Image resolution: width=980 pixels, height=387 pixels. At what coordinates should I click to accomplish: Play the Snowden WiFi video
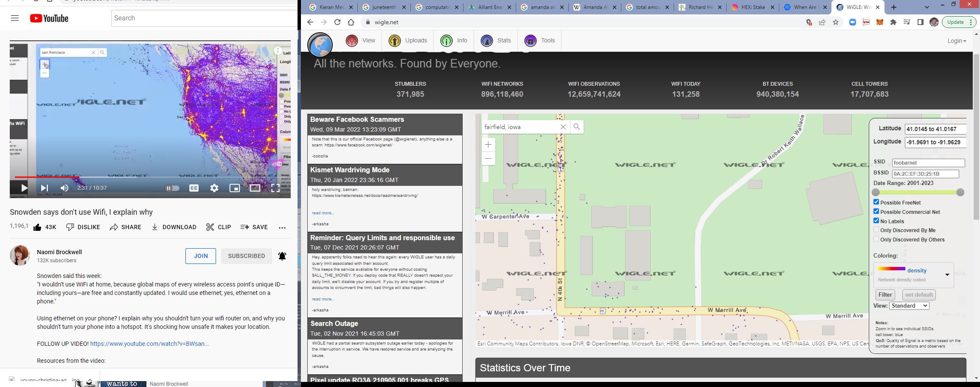[24, 188]
